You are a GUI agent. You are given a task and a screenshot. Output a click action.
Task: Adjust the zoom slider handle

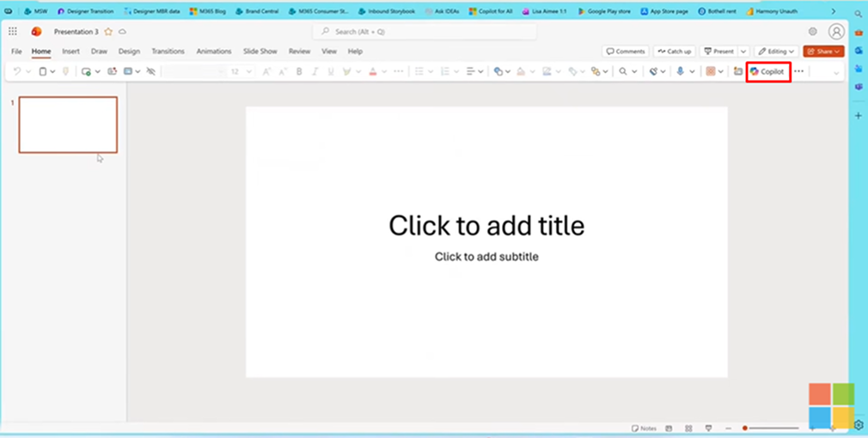745,428
